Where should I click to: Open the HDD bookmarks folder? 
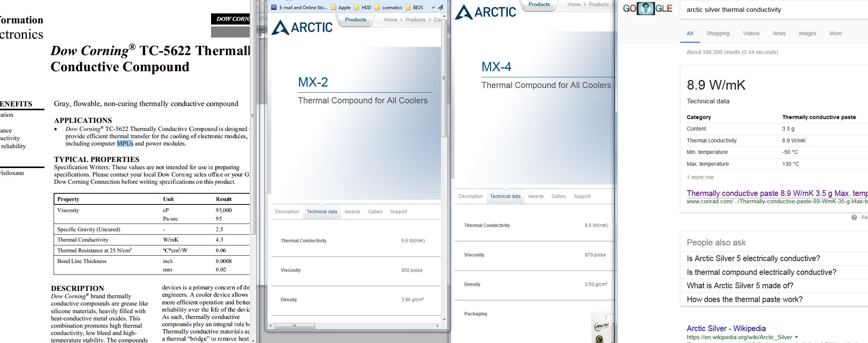362,7
